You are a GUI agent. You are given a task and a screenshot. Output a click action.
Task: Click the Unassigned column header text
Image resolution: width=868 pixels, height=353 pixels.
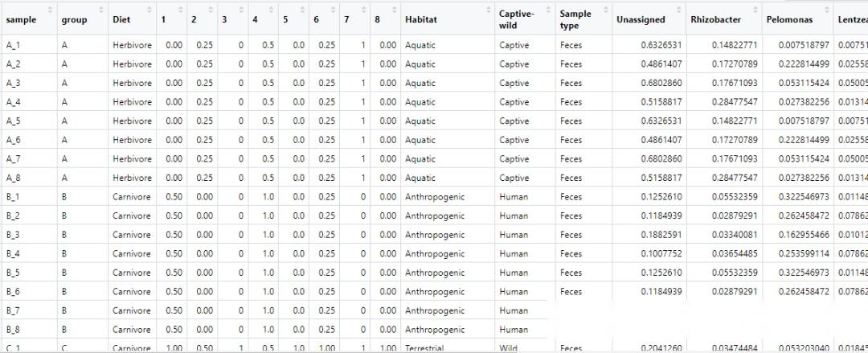641,19
